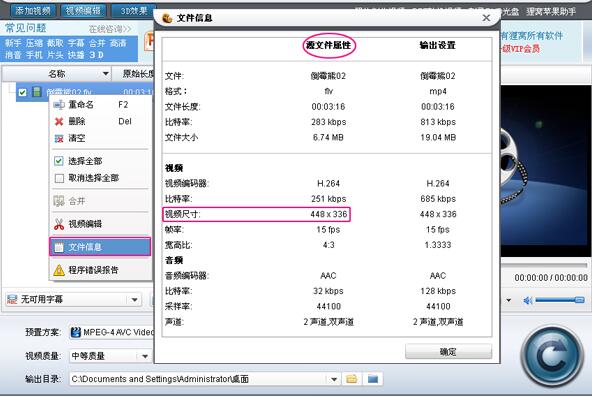592x397 pixels.
Task: Open the 截取 help topic
Action: (x=55, y=43)
